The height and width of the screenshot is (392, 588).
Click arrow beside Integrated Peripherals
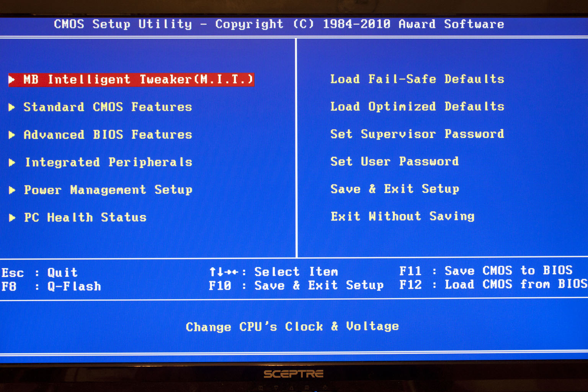tap(12, 162)
